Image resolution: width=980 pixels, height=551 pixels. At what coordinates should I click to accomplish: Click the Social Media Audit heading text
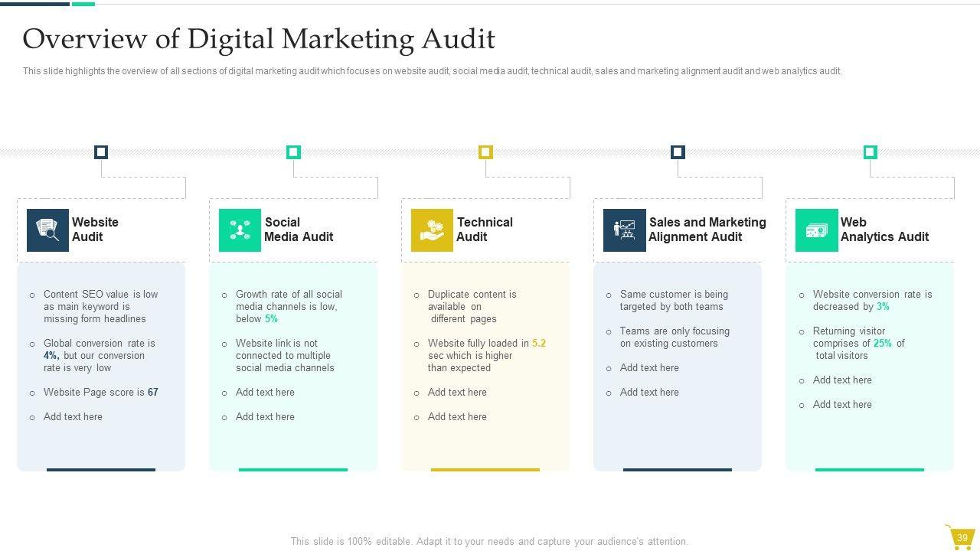coord(299,230)
